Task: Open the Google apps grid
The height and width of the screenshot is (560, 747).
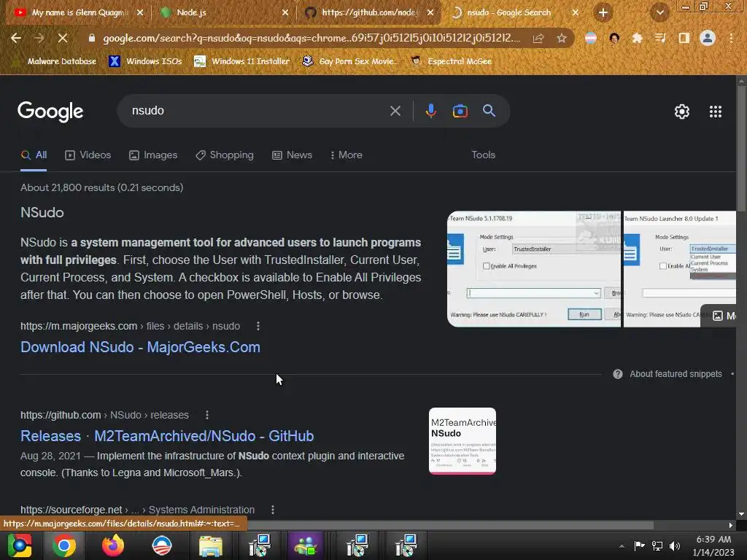Action: tap(715, 112)
